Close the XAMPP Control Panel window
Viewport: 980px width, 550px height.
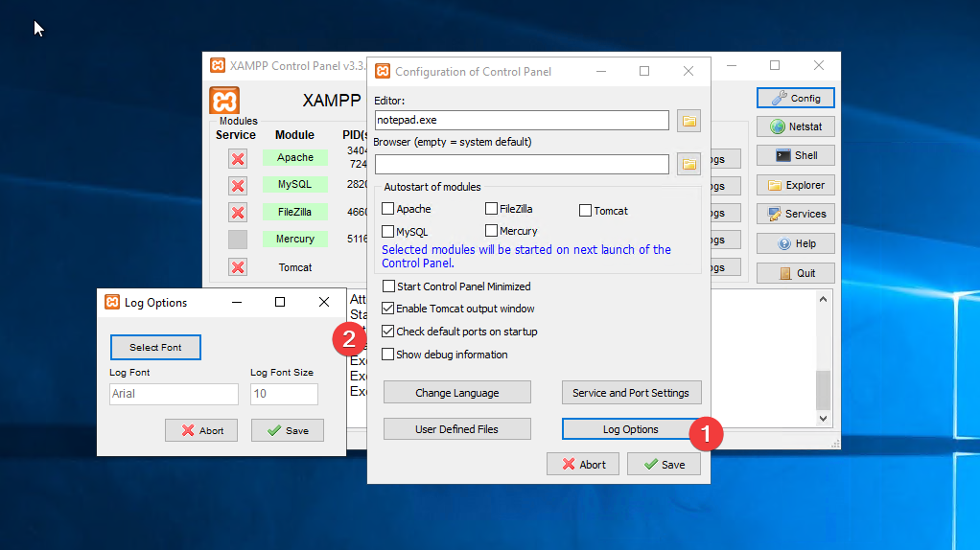[819, 65]
